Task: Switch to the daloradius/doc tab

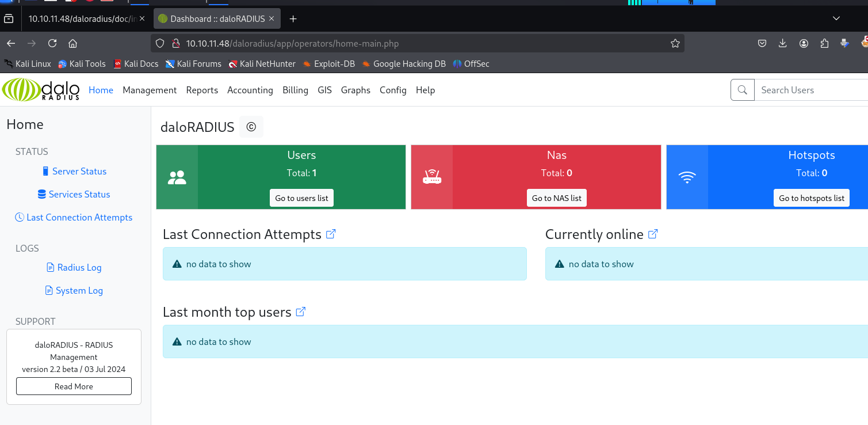Action: (x=86, y=19)
